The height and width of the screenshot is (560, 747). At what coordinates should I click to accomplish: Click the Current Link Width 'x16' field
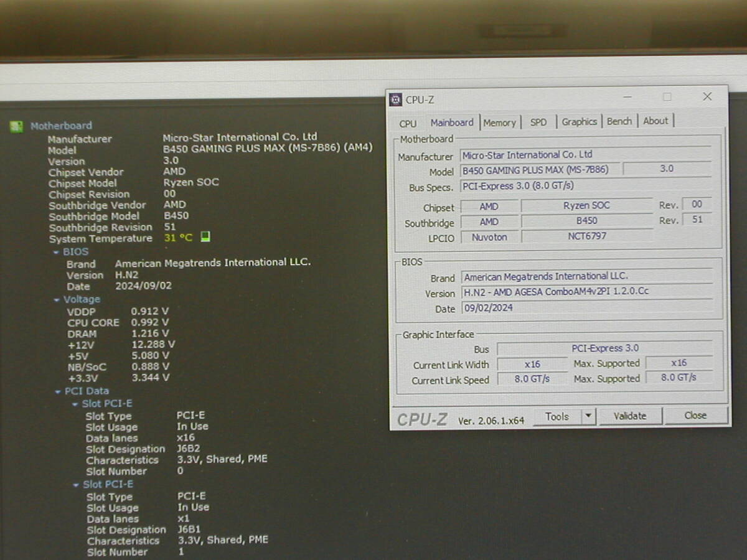click(532, 365)
